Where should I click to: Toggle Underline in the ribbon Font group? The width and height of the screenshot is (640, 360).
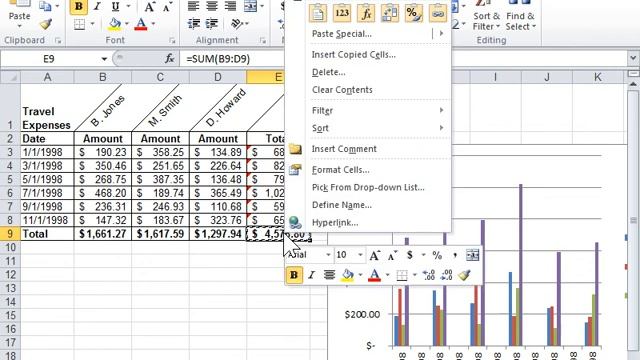click(x=116, y=7)
